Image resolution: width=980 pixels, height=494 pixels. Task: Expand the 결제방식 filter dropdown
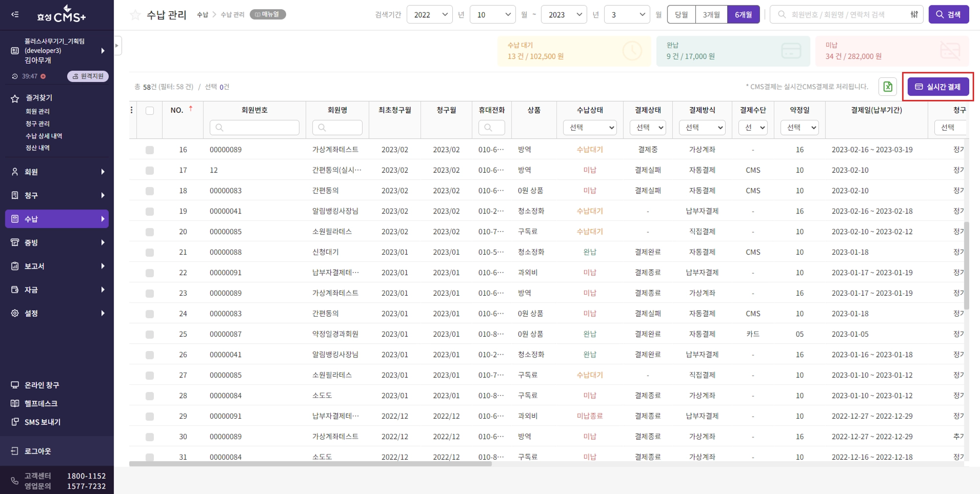point(702,127)
